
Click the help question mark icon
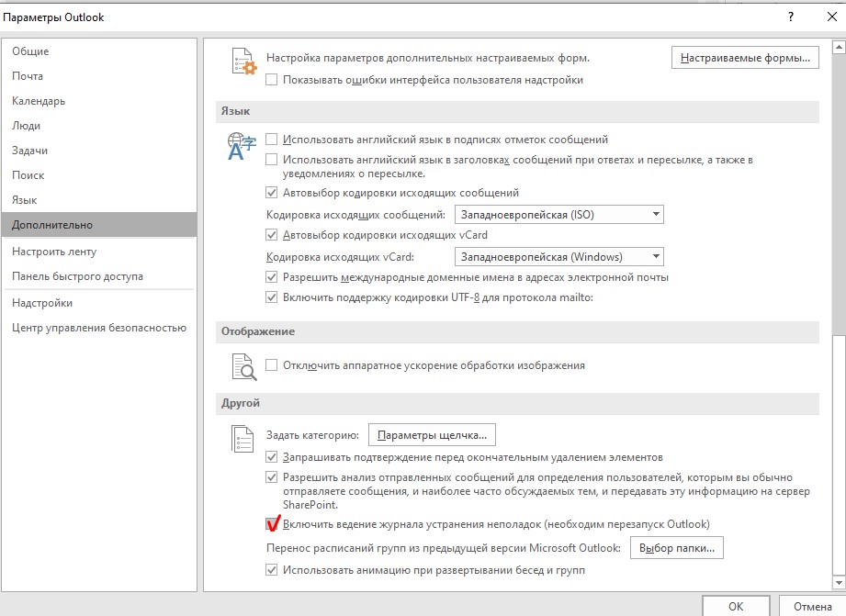click(790, 17)
